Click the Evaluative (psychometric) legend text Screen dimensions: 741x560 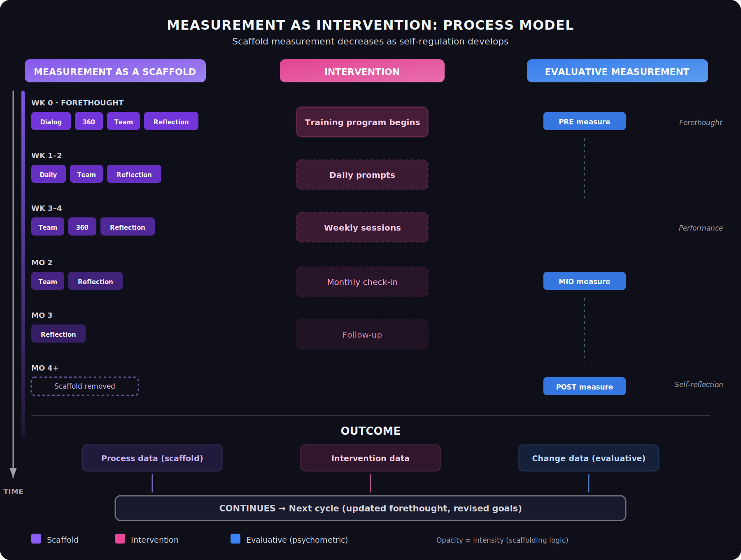pos(297,539)
